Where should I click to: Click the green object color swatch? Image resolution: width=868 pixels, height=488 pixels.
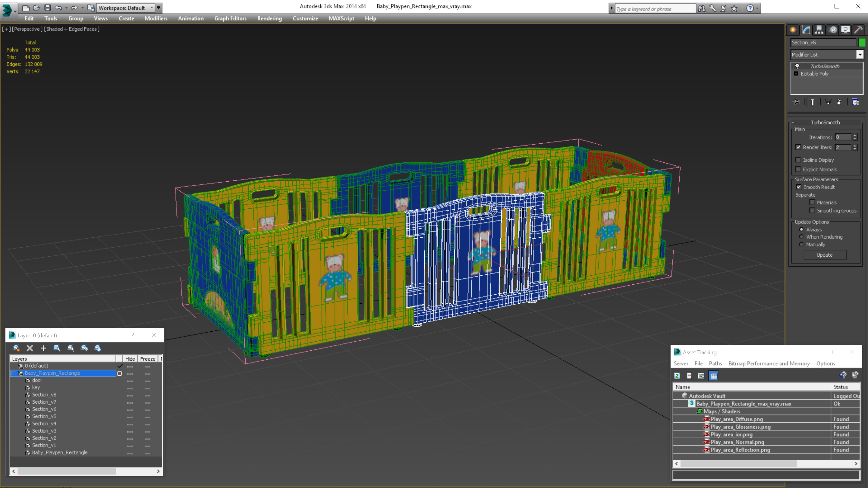862,42
